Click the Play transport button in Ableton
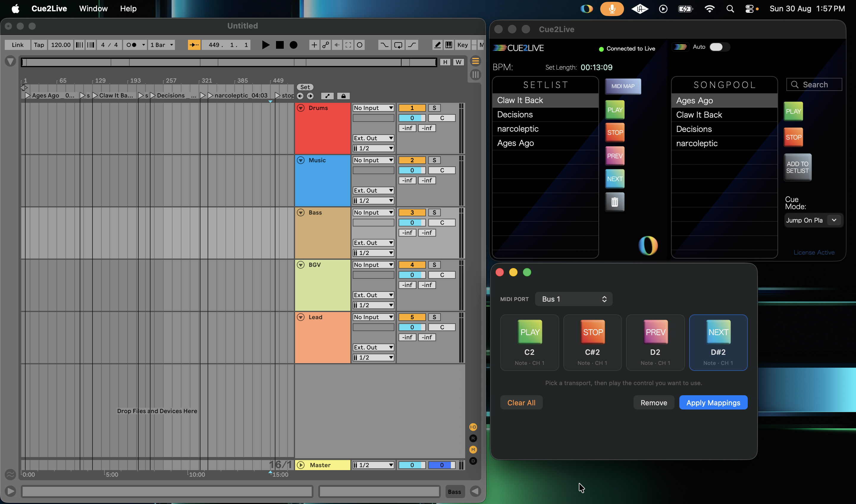 [x=266, y=45]
